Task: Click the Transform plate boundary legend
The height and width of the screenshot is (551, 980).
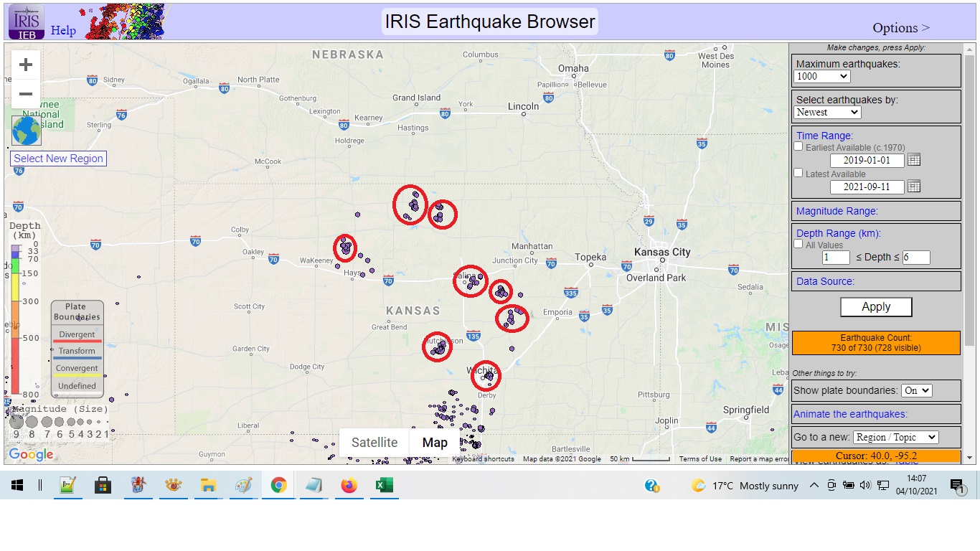Action: tap(77, 353)
